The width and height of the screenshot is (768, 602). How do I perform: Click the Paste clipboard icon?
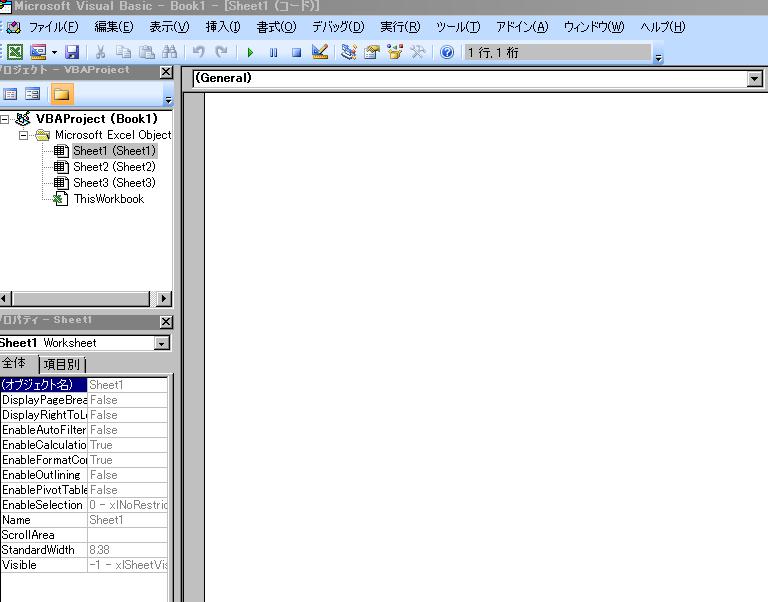146,52
